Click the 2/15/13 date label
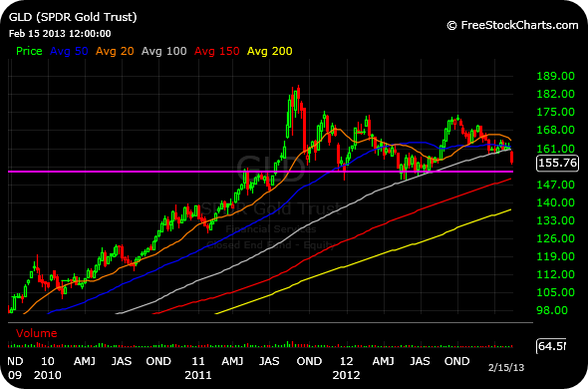 pyautogui.click(x=506, y=367)
